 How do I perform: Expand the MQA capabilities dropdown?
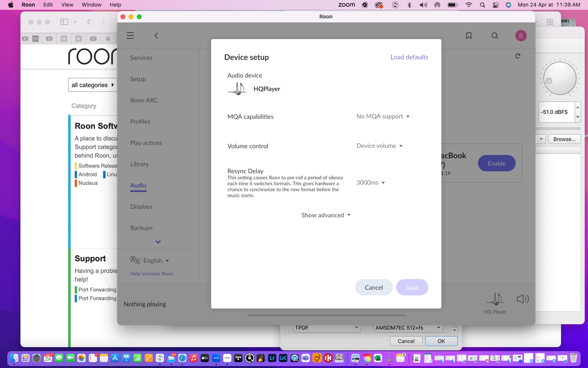click(383, 117)
